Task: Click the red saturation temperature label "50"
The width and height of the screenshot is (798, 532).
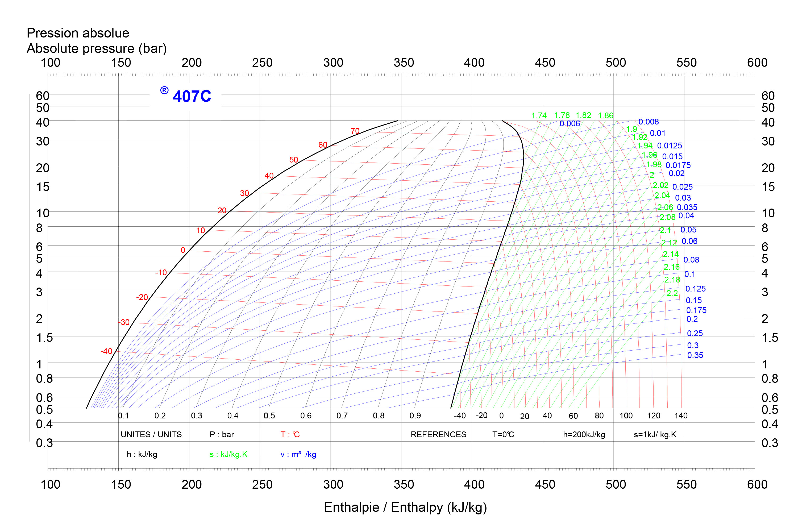Action: (293, 160)
